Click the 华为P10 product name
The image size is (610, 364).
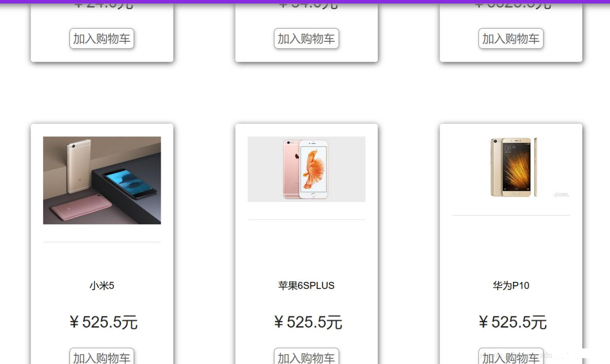[511, 286]
